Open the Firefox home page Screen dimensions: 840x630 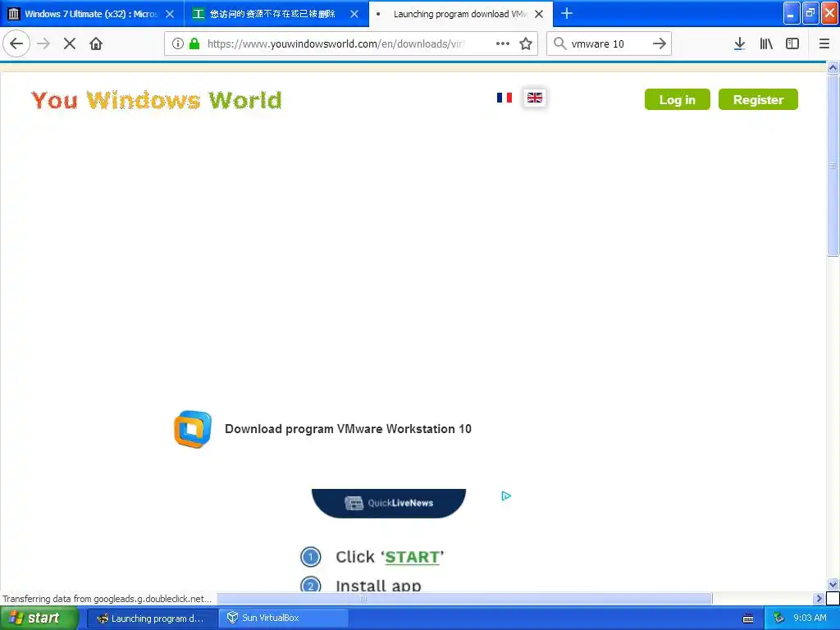96,43
